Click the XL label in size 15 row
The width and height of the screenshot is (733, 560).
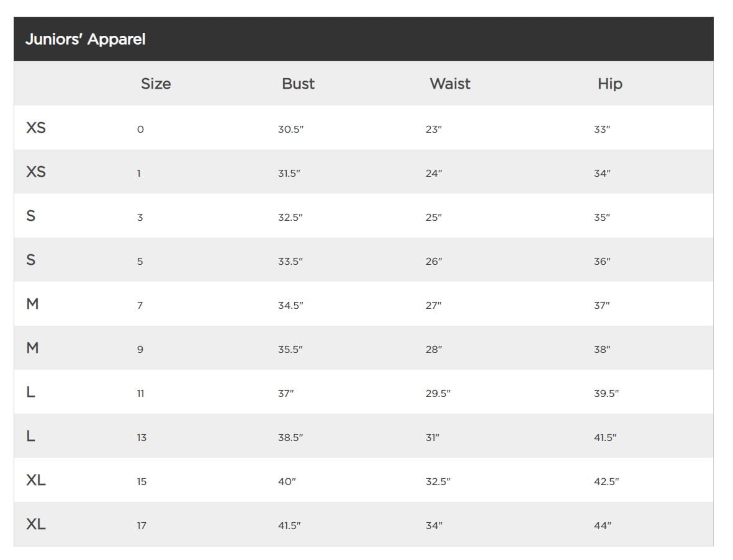pyautogui.click(x=36, y=480)
